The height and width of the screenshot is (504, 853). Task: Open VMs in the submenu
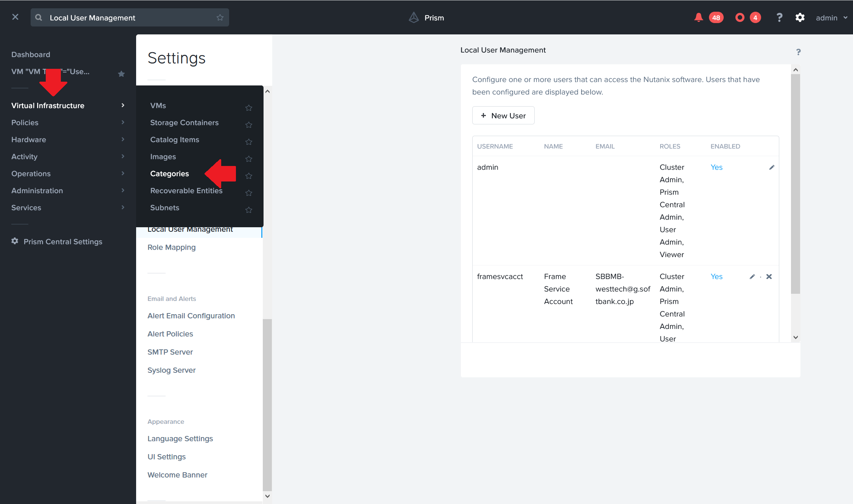click(158, 105)
